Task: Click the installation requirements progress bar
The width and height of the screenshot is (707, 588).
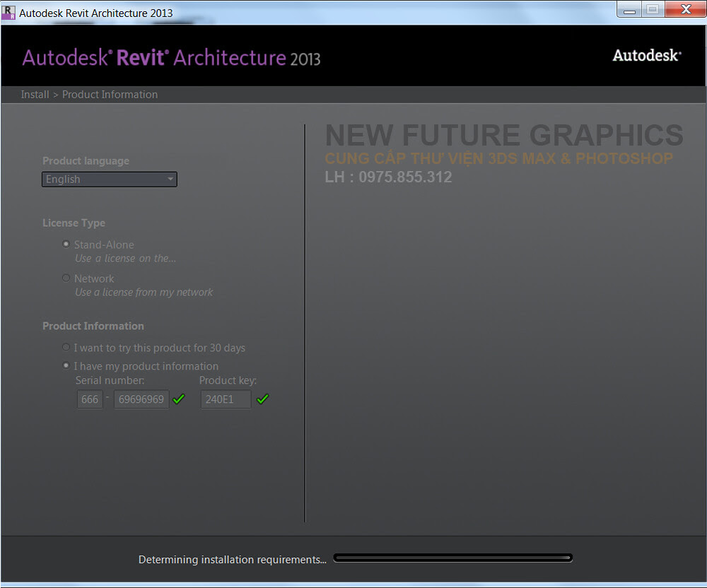Action: (x=452, y=558)
